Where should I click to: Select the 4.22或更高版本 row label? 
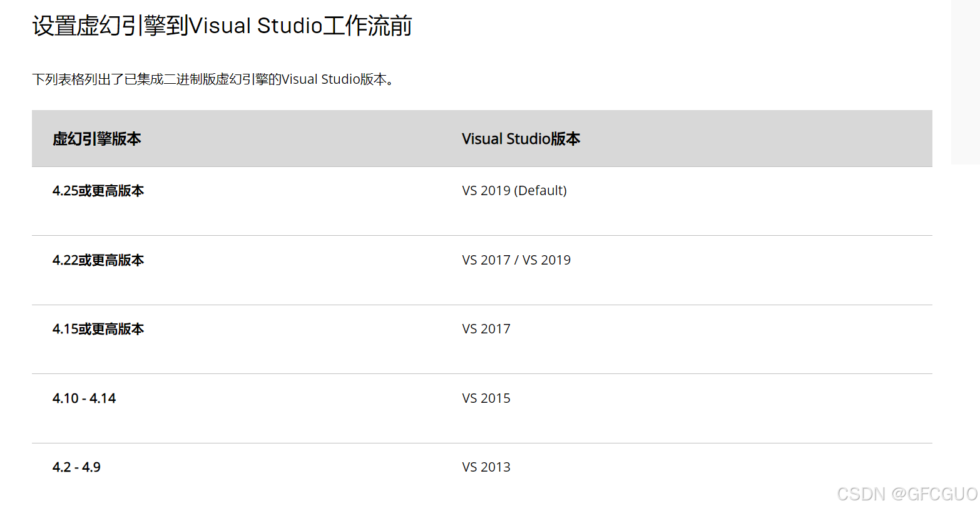pyautogui.click(x=98, y=260)
